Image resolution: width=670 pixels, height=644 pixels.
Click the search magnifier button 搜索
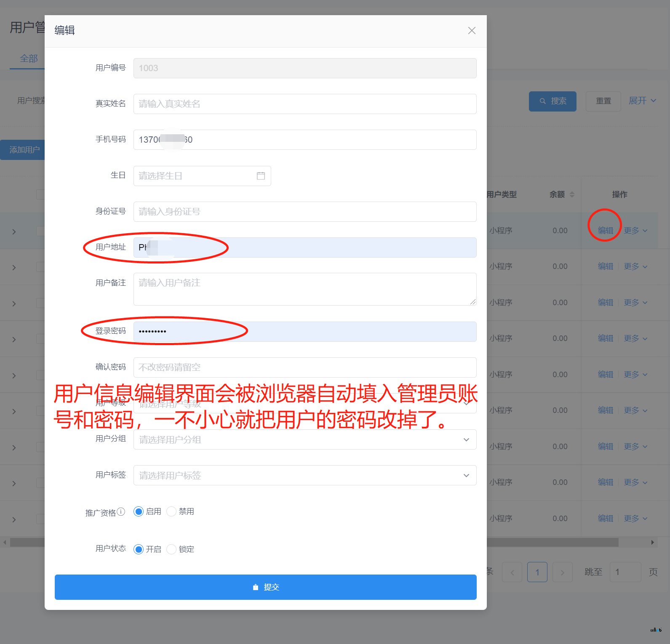click(553, 101)
